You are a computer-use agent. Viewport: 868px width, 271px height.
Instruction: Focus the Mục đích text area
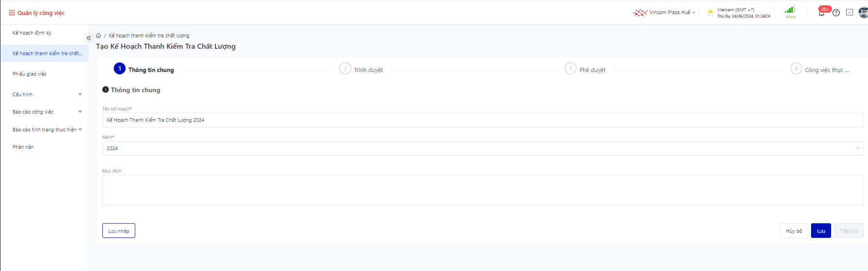tap(483, 190)
